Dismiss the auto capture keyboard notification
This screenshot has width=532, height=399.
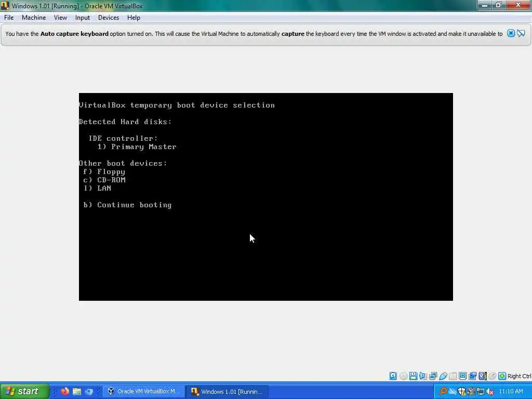pos(511,33)
